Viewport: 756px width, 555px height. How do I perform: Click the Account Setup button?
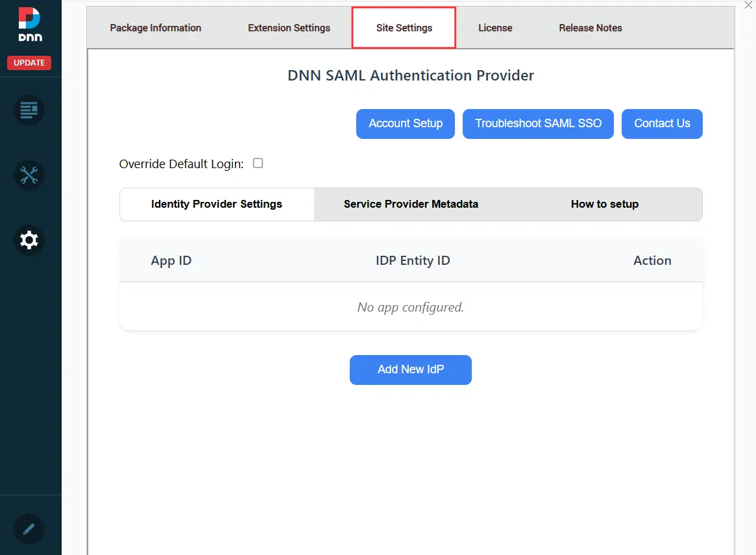[406, 124]
